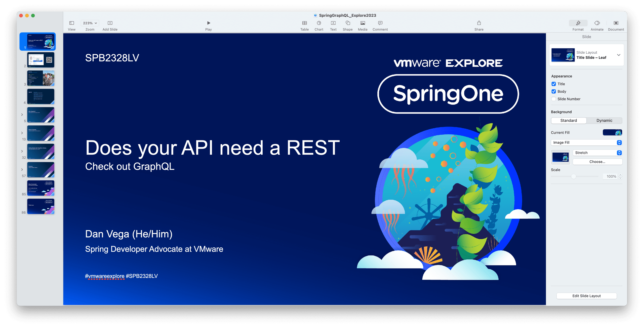Uncheck the Body appearance option
This screenshot has width=644, height=328.
pos(553,91)
